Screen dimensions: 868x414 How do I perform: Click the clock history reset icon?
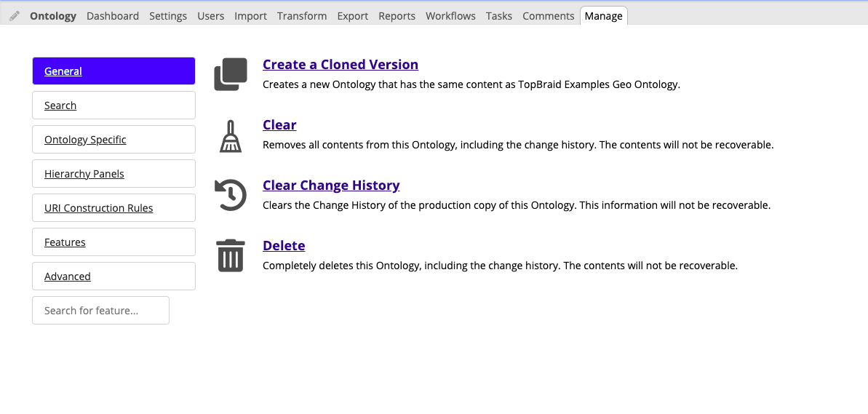coord(231,196)
